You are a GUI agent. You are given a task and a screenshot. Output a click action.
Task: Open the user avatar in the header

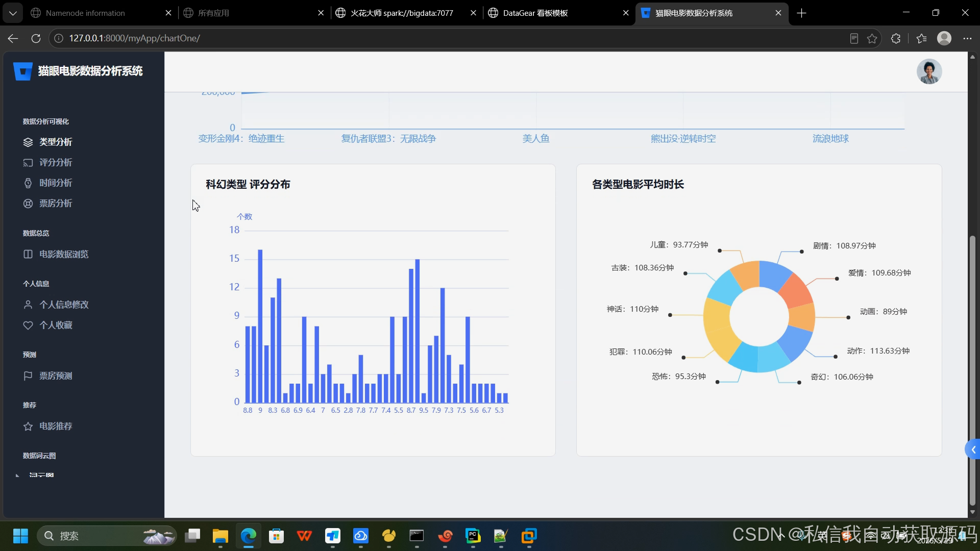click(929, 71)
